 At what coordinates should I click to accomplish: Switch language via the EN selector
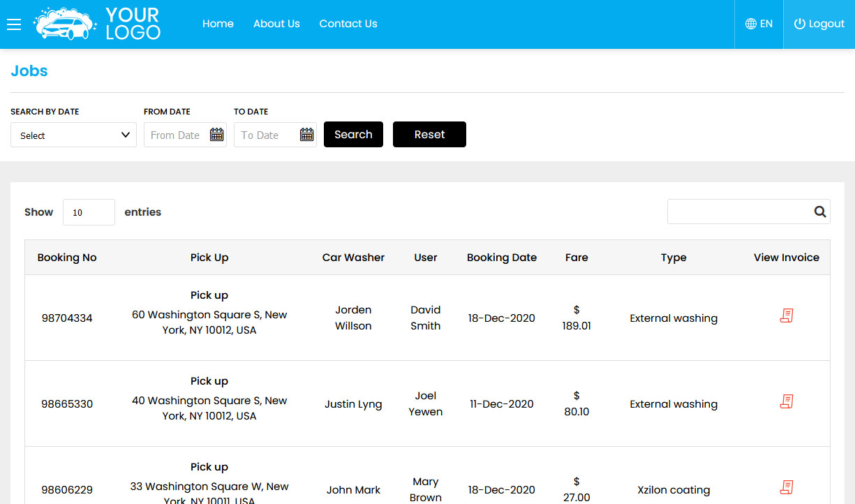coord(759,24)
